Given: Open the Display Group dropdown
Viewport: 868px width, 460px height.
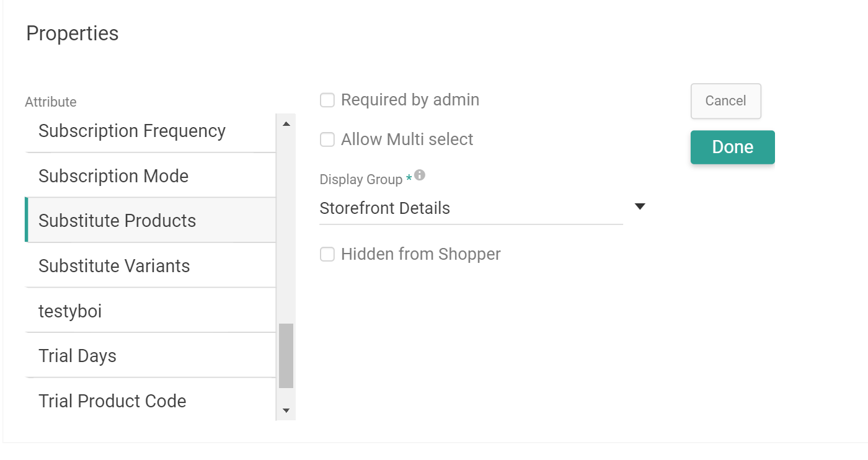Looking at the screenshot, I should click(x=471, y=208).
